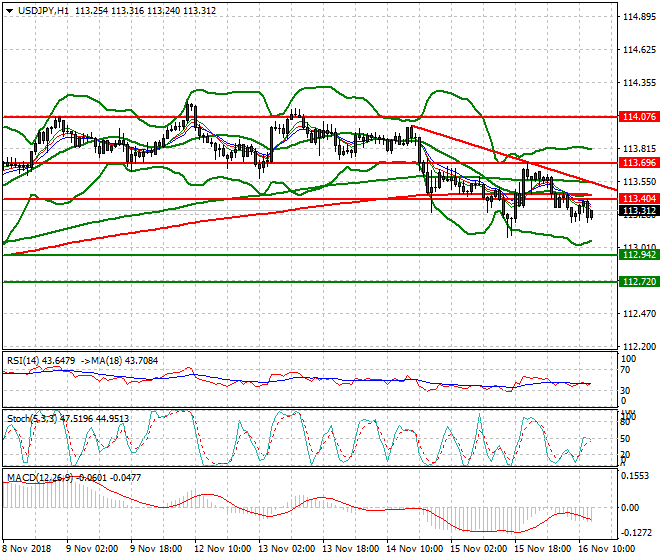
Task: Click the RSI 30 level scale label
Action: pyautogui.click(x=625, y=391)
